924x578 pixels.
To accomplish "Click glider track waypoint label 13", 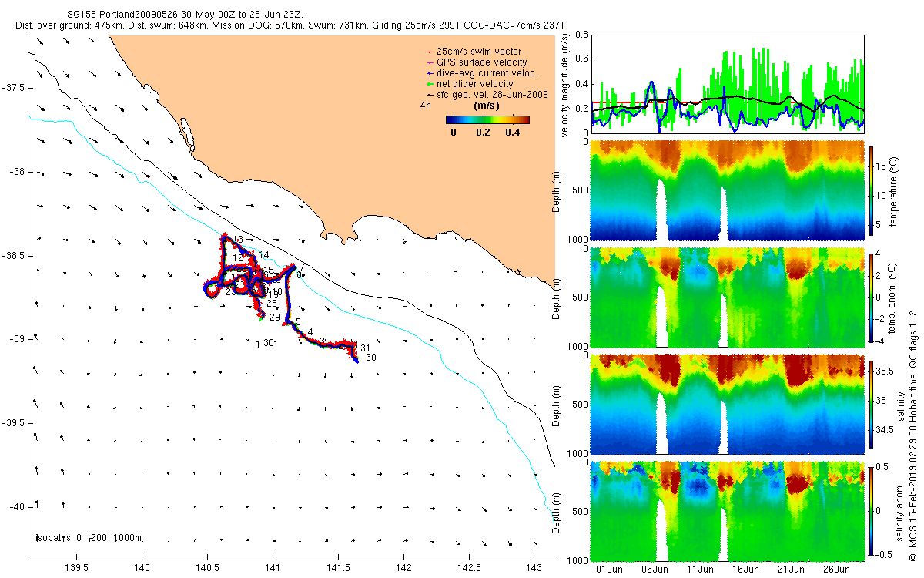I will tap(238, 240).
